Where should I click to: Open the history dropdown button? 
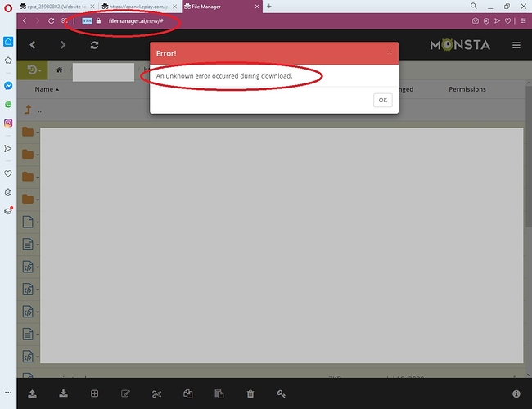(x=33, y=70)
